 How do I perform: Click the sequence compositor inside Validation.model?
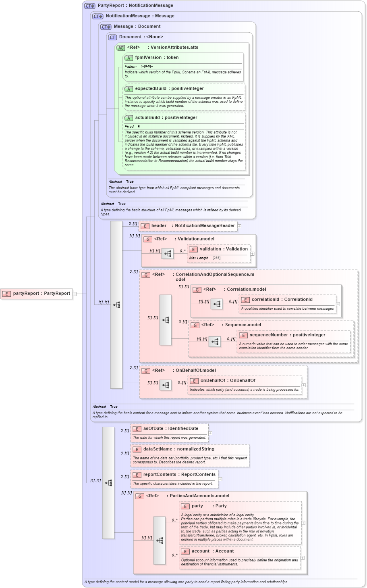(x=168, y=254)
